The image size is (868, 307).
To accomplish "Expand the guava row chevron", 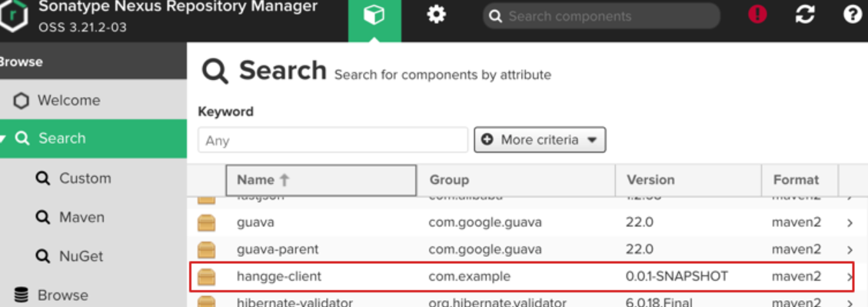I will [x=850, y=223].
